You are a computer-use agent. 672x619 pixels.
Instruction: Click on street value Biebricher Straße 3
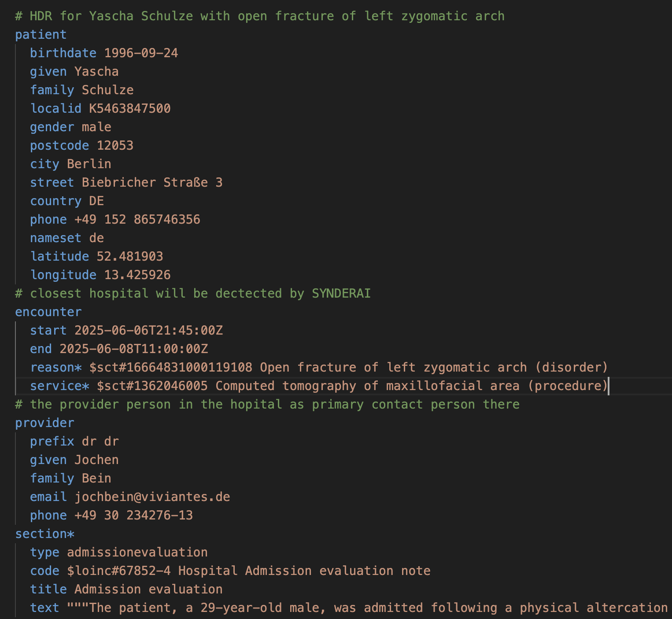coord(152,183)
